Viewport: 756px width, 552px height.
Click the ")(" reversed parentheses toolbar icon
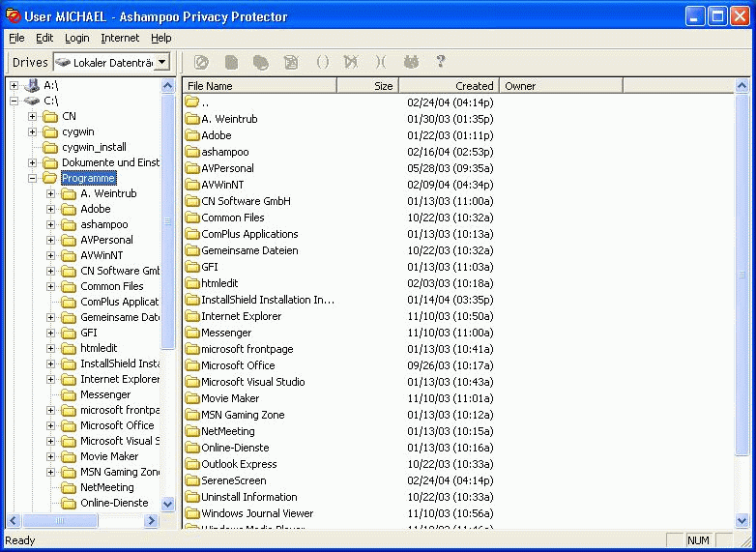(380, 62)
